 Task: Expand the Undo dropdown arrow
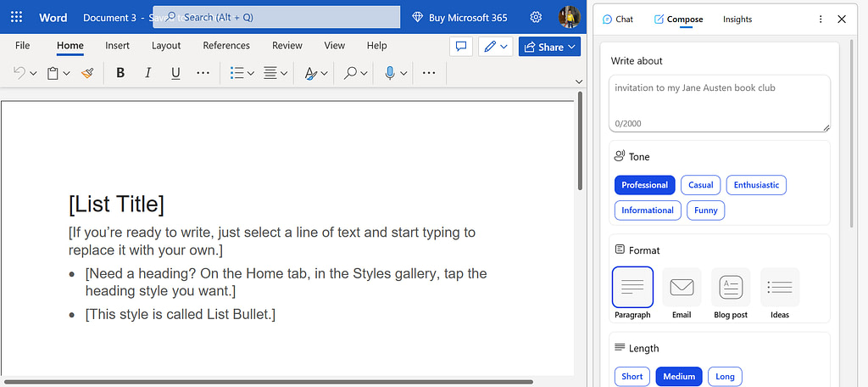coord(33,73)
